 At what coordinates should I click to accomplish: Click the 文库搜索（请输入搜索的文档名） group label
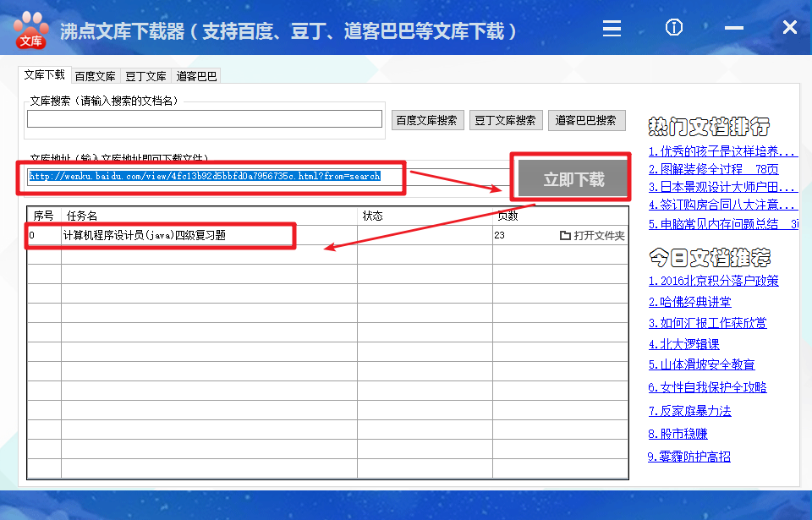pyautogui.click(x=104, y=101)
